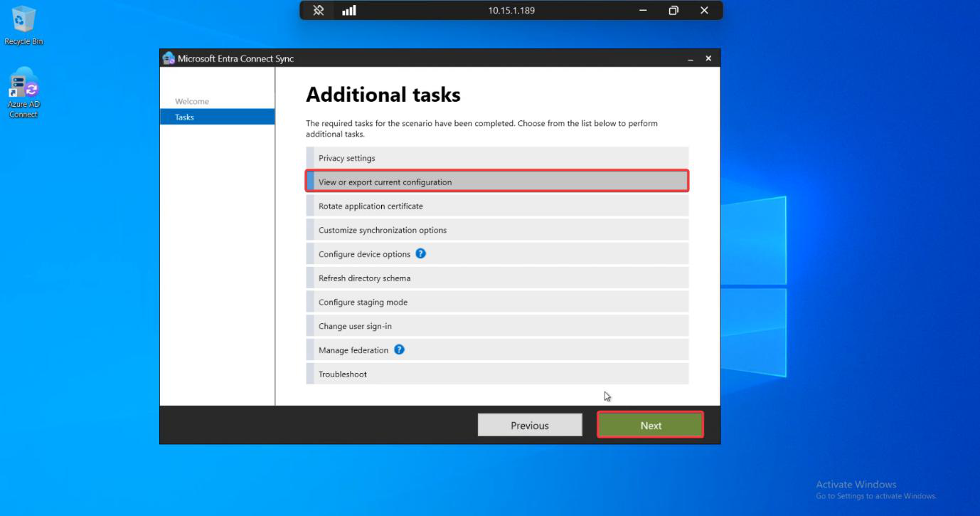The width and height of the screenshot is (980, 516).
Task: Click the Previous button
Action: 530,425
